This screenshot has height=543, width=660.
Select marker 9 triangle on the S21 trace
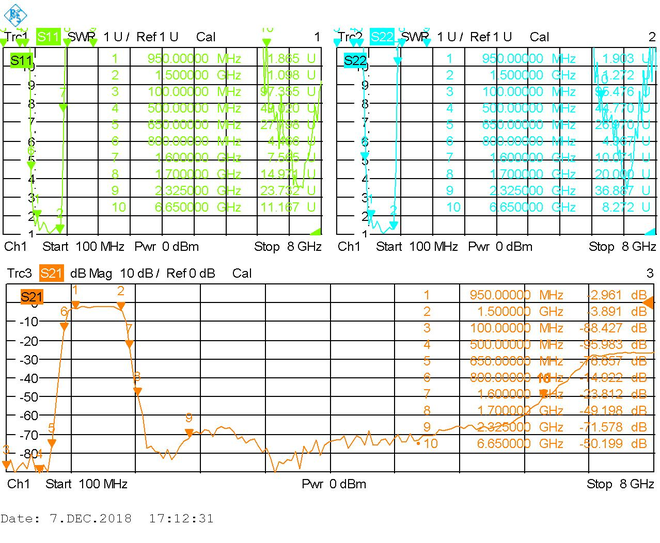(189, 433)
